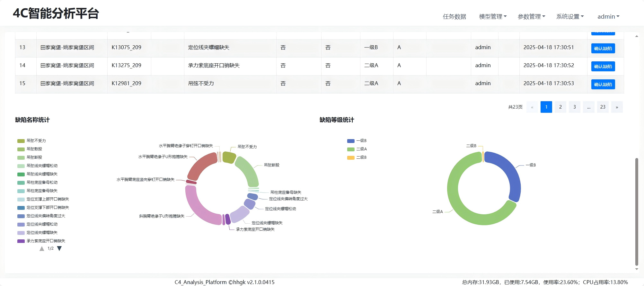Go to next legend page arrow

(59, 248)
